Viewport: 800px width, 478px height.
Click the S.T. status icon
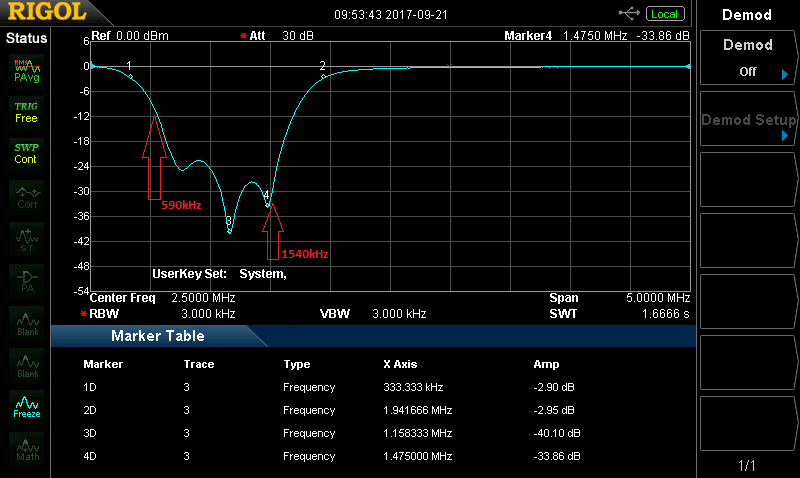[x=26, y=238]
